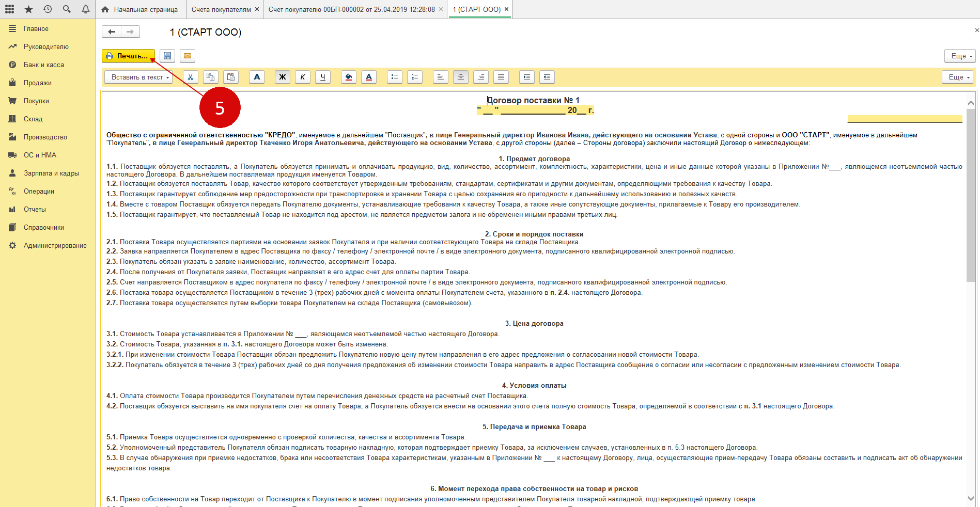The image size is (980, 507).
Task: Open Favorites star icon
Action: [28, 9]
